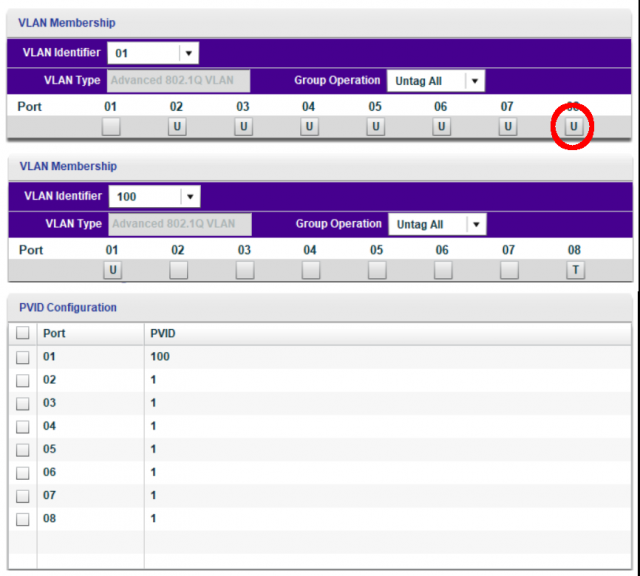
Task: Check the select-all checkbox in PVID header
Action: click(22, 333)
